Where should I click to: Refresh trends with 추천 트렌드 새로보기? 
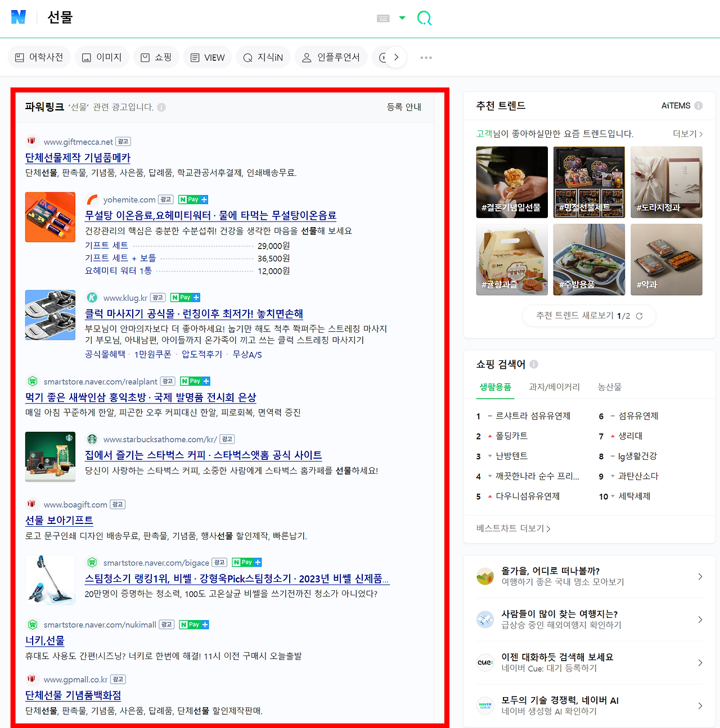589,316
